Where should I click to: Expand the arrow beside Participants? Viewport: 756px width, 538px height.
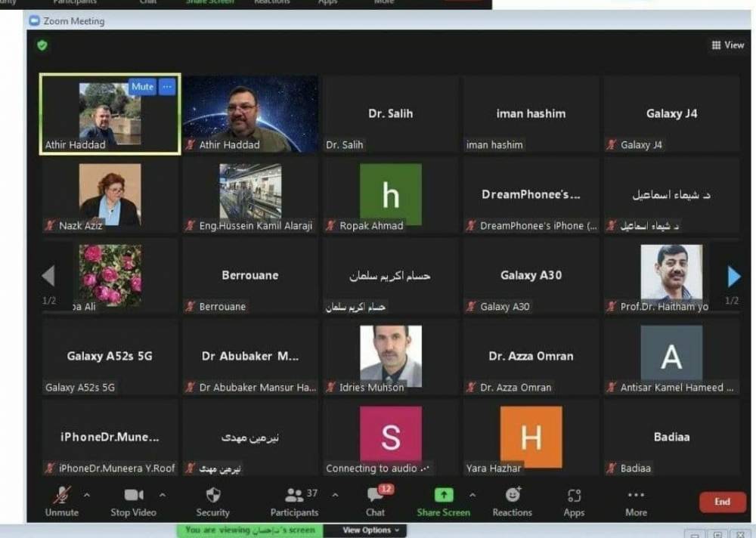335,495
